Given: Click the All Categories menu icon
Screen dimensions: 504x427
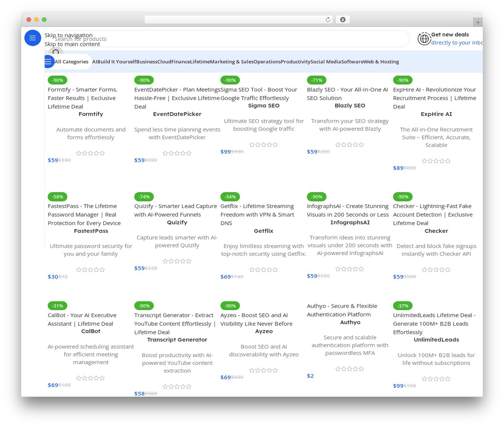Looking at the screenshot, I should coord(48,61).
